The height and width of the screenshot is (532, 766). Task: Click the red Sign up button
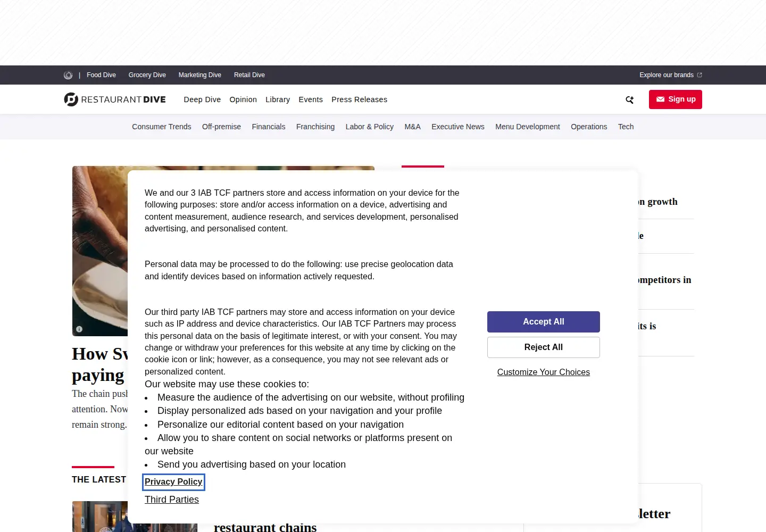click(676, 99)
